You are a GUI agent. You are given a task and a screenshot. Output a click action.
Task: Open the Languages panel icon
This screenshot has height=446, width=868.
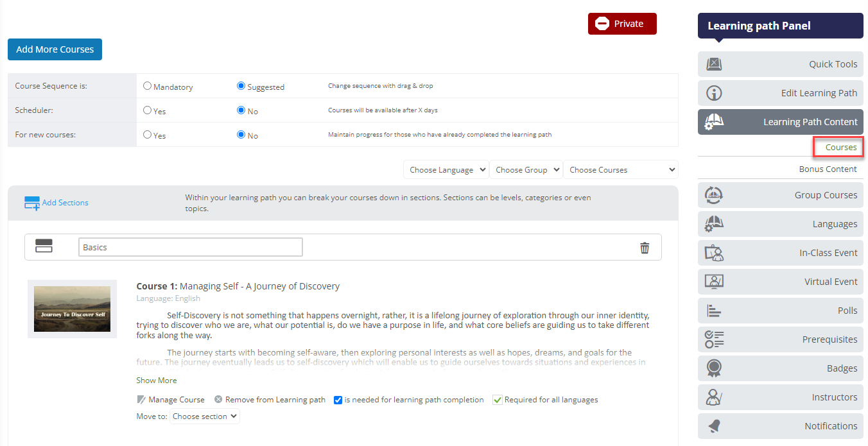(x=713, y=223)
